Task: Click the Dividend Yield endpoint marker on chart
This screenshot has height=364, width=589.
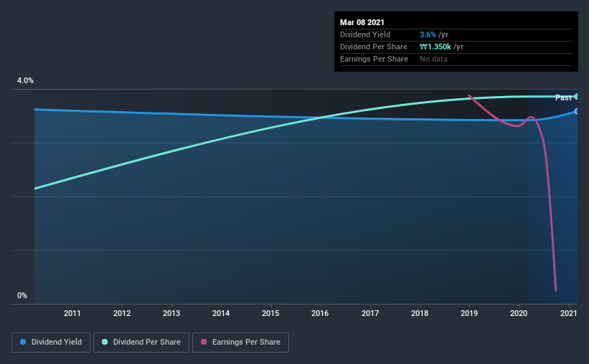Action: [x=577, y=112]
